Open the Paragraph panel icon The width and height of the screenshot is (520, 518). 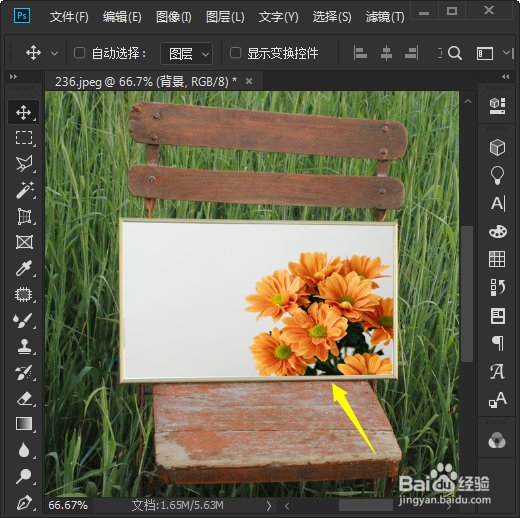(497, 343)
